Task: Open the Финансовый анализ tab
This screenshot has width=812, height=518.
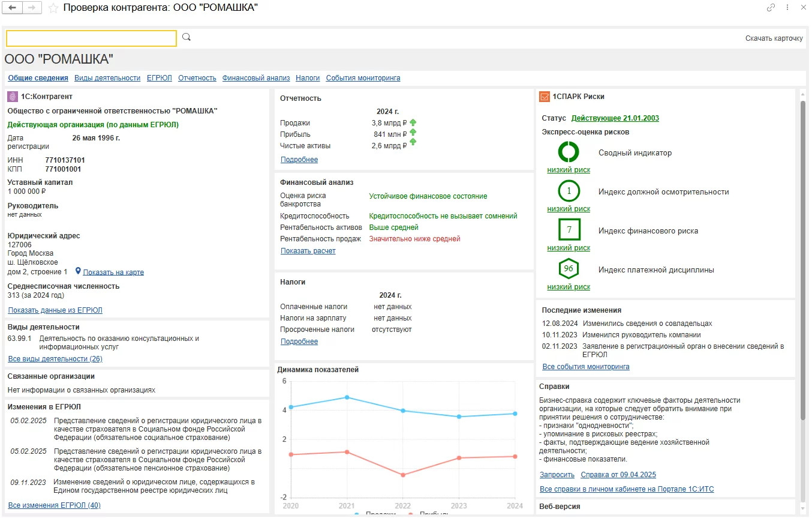Action: click(255, 78)
